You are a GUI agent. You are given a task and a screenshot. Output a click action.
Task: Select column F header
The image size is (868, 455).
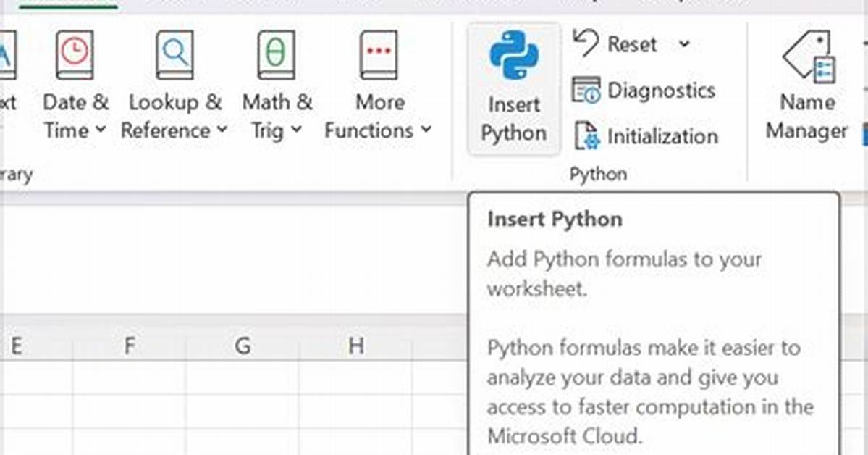(130, 346)
